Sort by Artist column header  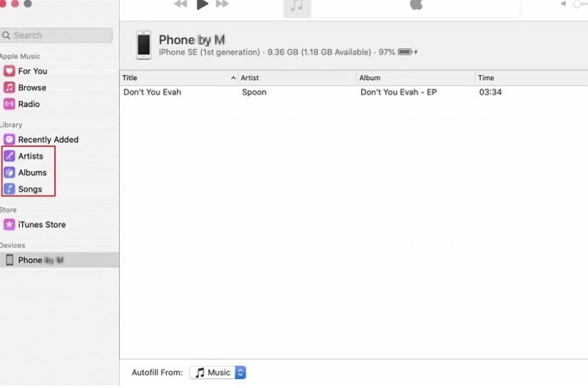(x=297, y=78)
